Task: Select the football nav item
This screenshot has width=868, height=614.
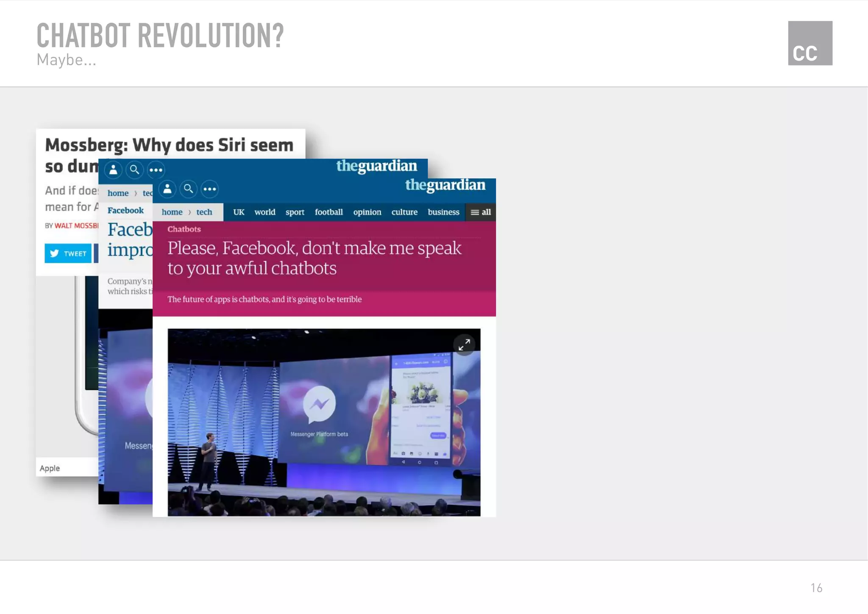Action: coord(329,212)
